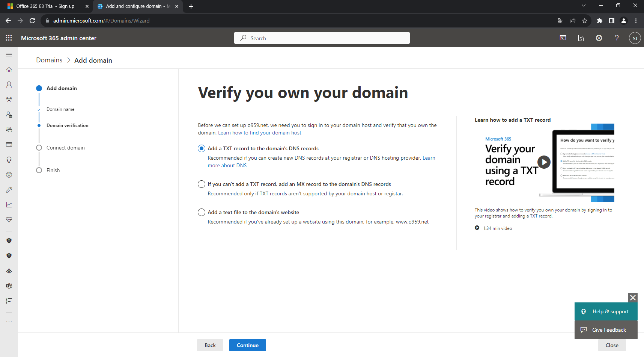Go to Domain name wizard step
The height and width of the screenshot is (358, 644).
point(60,109)
